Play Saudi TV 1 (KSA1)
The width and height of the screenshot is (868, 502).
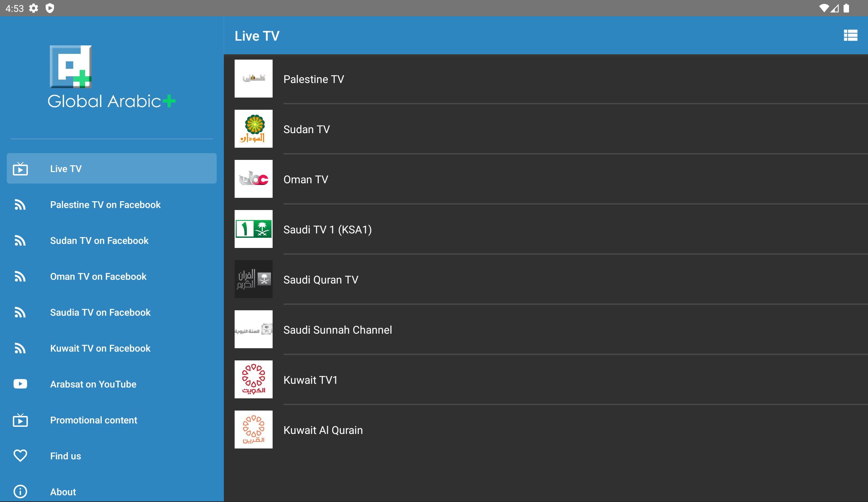[x=546, y=229]
